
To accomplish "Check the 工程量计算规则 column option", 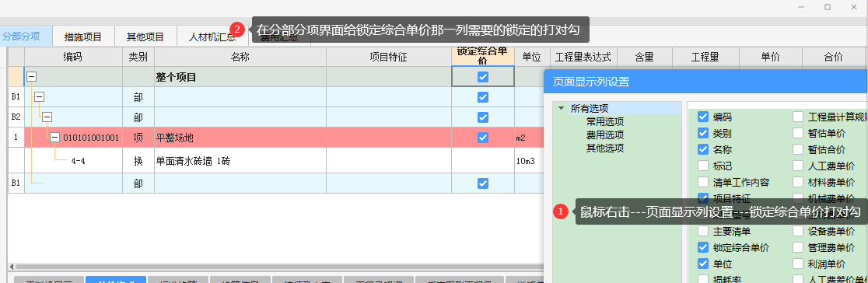I will click(x=798, y=117).
